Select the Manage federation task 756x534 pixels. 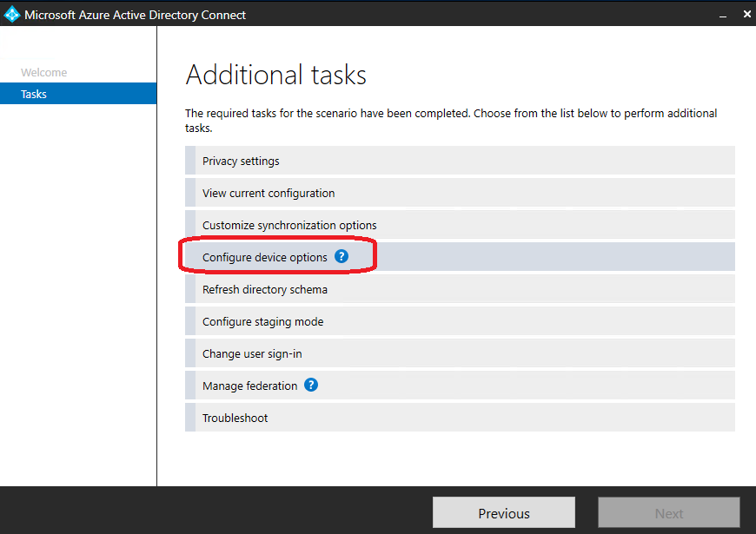pos(250,385)
